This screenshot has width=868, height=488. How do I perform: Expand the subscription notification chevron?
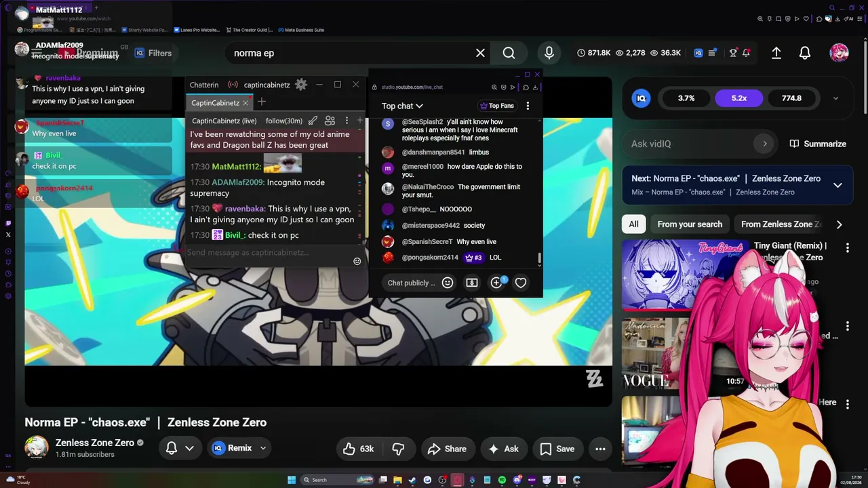(x=189, y=448)
